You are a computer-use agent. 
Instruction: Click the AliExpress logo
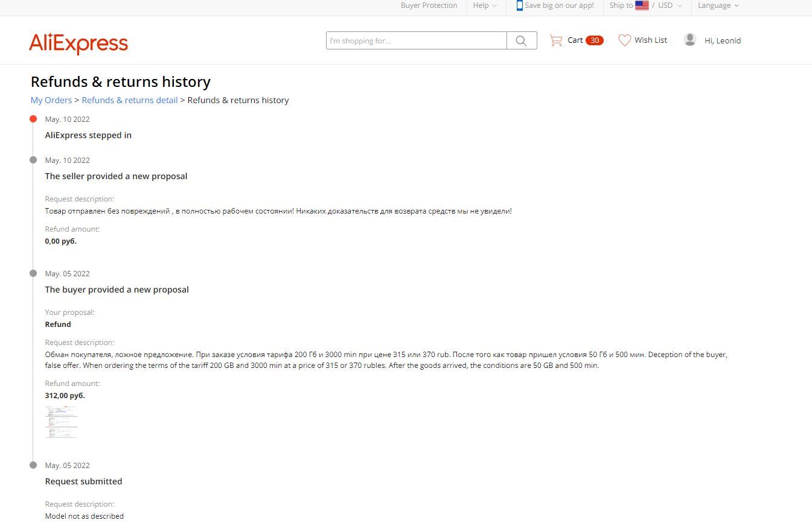[78, 43]
